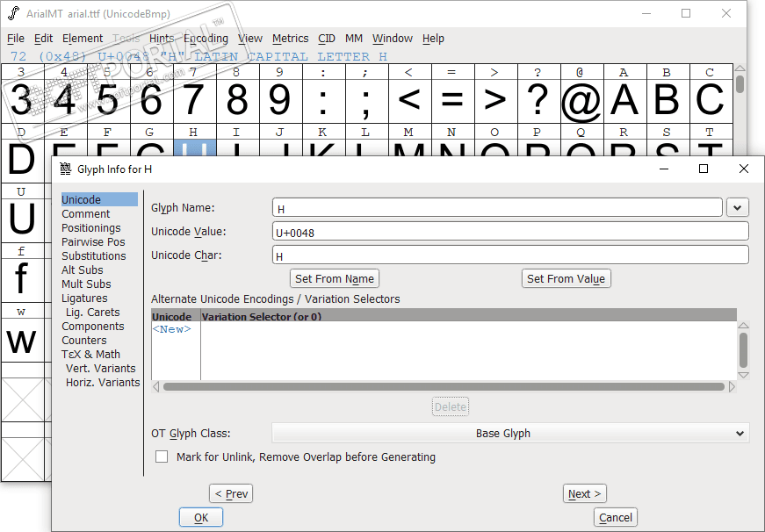
Task: Select the Unicode tab in sidebar
Action: pos(99,199)
